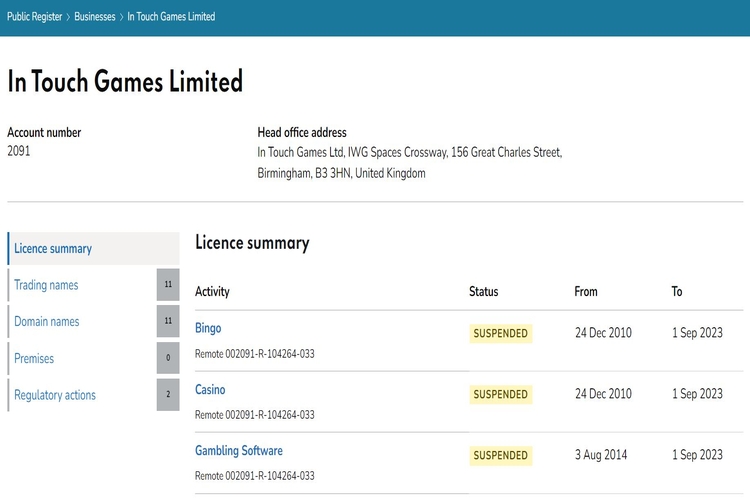Click the Domain names count badge 11
Image resolution: width=750 pixels, height=500 pixels.
coord(168,321)
